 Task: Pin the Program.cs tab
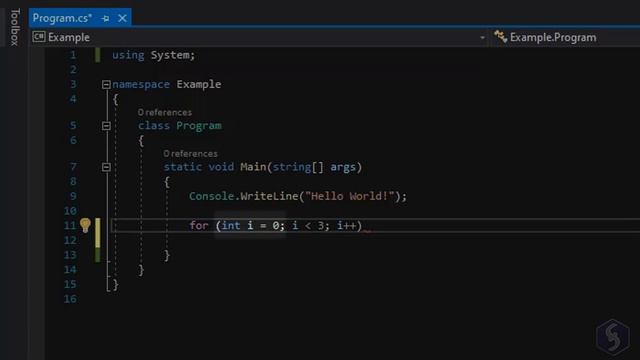click(106, 18)
